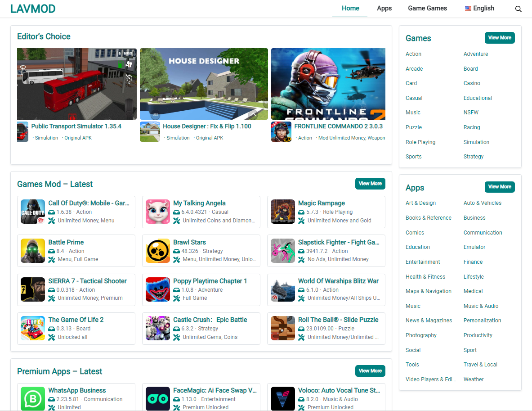The width and height of the screenshot is (532, 411).
Task: Open the WhatsApp Business title link
Action: (x=77, y=391)
